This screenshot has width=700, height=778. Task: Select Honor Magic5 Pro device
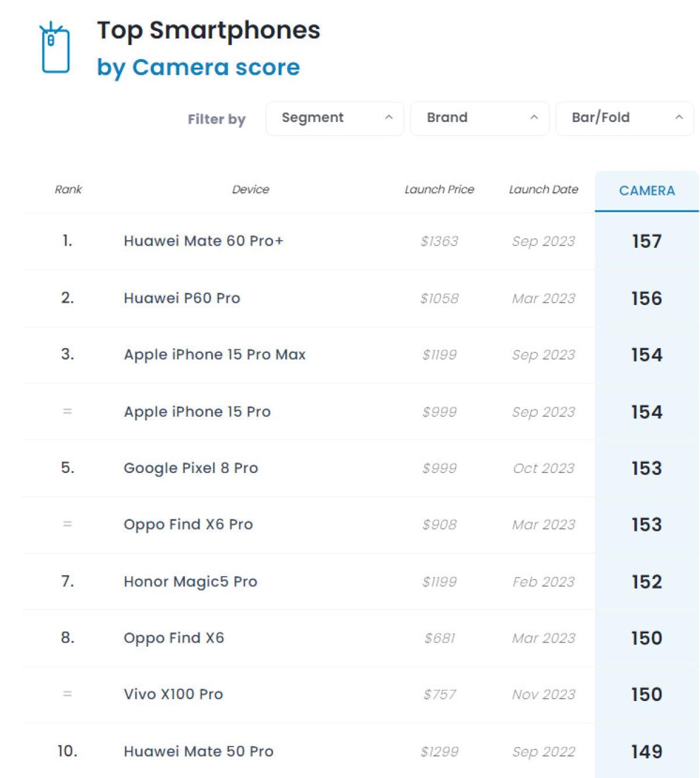pos(190,581)
